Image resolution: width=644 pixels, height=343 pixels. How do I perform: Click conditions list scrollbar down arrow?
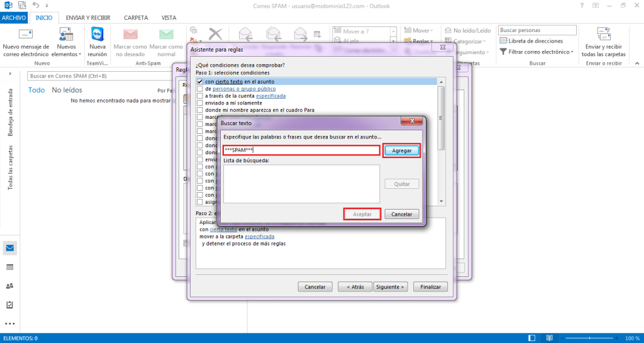(x=441, y=201)
